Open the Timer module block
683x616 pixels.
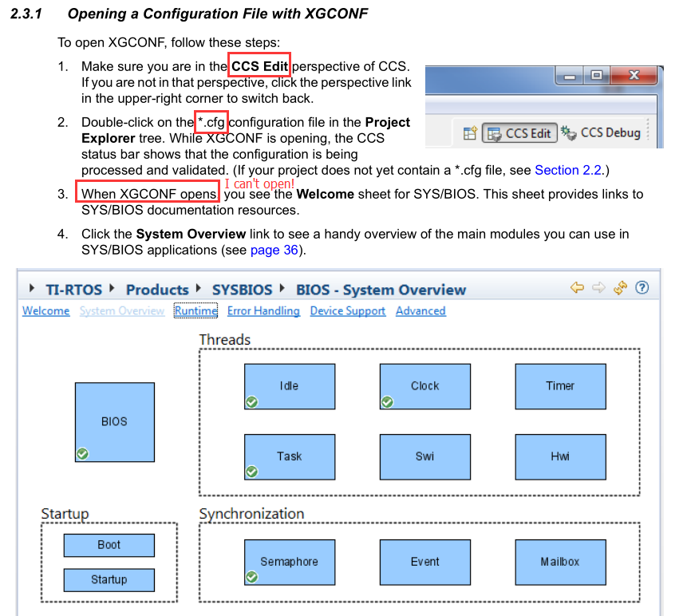click(561, 386)
